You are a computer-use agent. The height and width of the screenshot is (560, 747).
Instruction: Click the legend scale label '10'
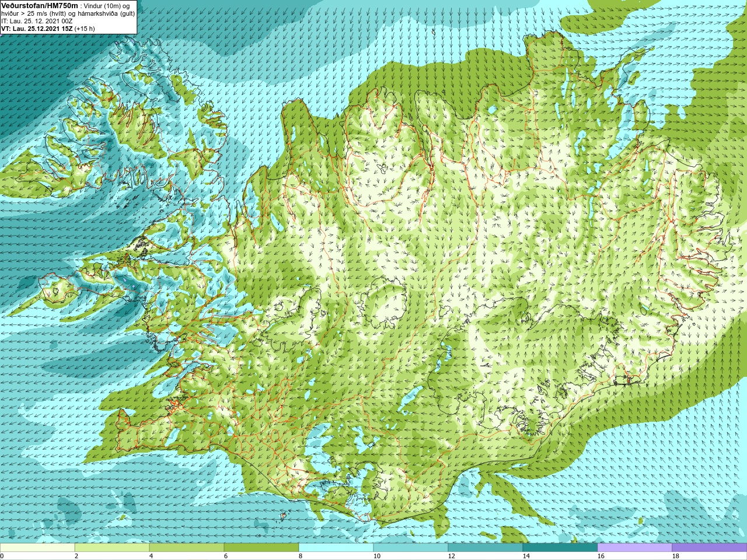pyautogui.click(x=377, y=556)
